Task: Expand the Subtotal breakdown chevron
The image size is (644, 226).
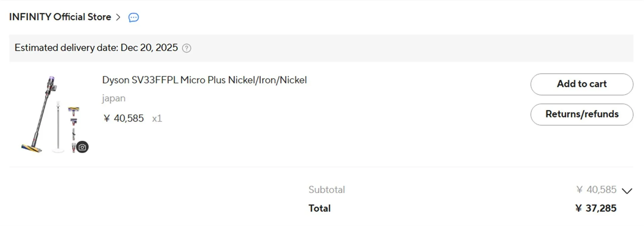Action: (x=627, y=191)
